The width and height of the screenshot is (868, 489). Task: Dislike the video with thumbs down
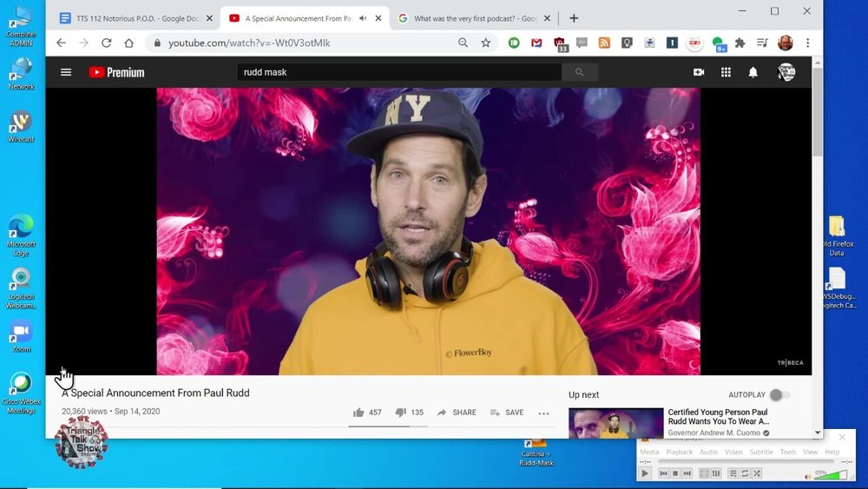[400, 412]
